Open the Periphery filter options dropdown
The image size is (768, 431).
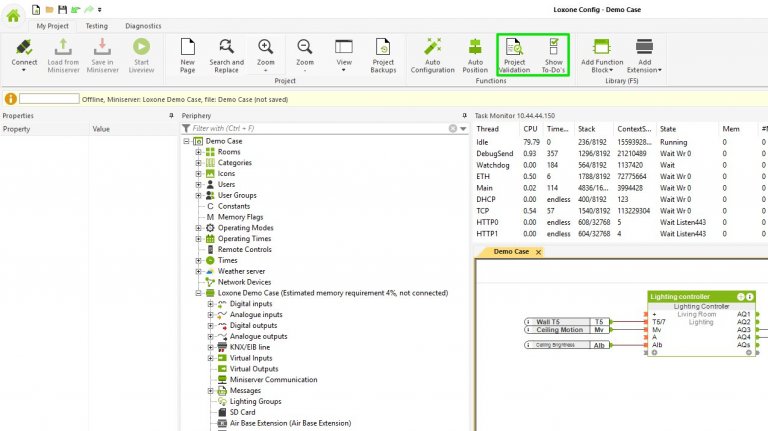click(463, 128)
